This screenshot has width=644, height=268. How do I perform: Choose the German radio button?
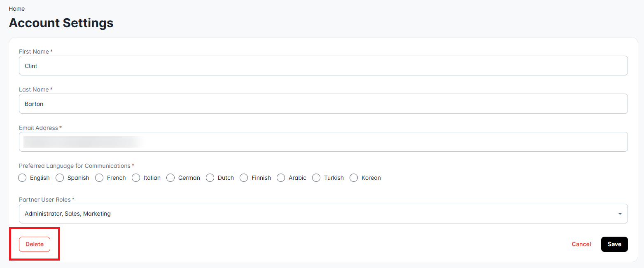coord(171,178)
